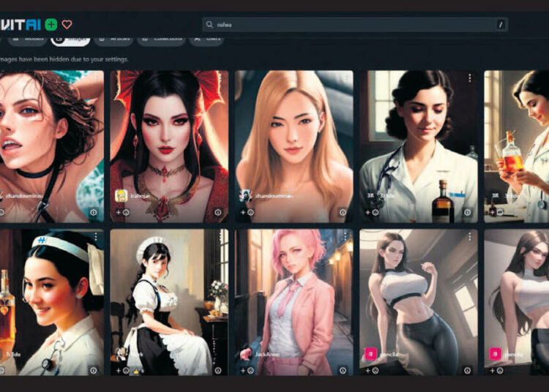
Task: Open crop-top and leggings woman thumbnail
Action: point(419,303)
